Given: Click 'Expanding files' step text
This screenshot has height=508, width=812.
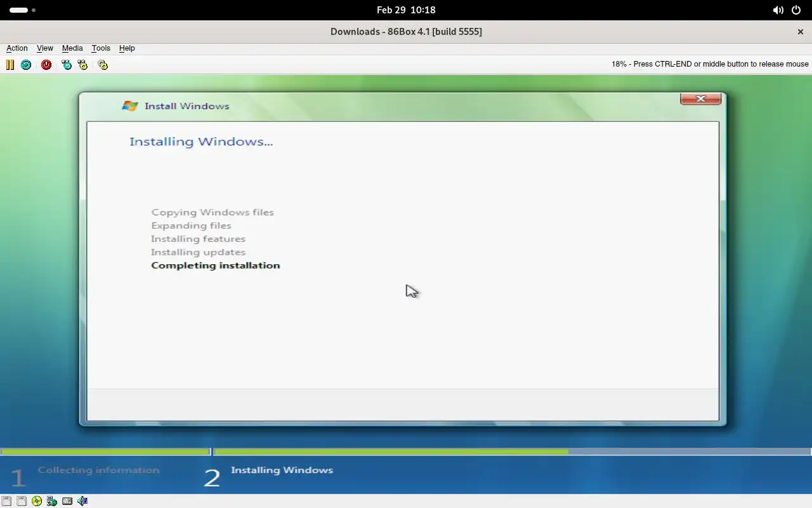Looking at the screenshot, I should click(191, 225).
